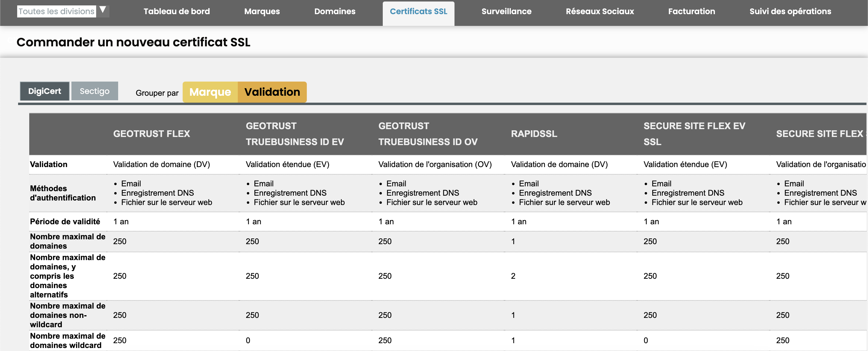This screenshot has width=868, height=351.
Task: Go to the Marques menu
Action: [x=262, y=11]
